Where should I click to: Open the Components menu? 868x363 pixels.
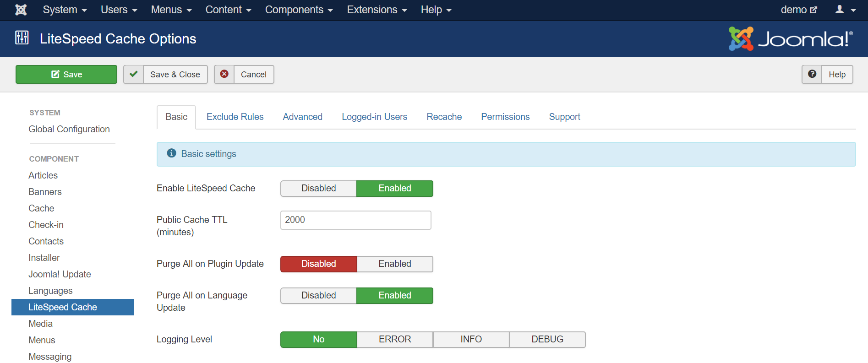[x=299, y=10]
